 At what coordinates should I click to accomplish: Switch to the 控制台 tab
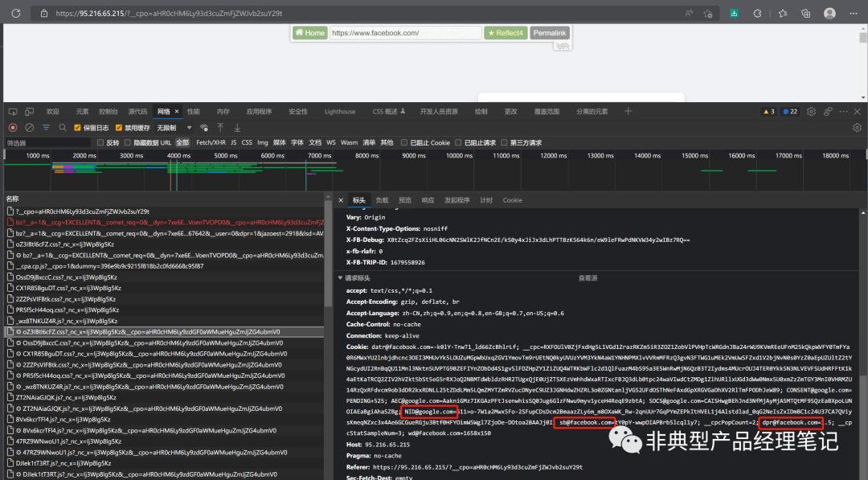coord(108,111)
